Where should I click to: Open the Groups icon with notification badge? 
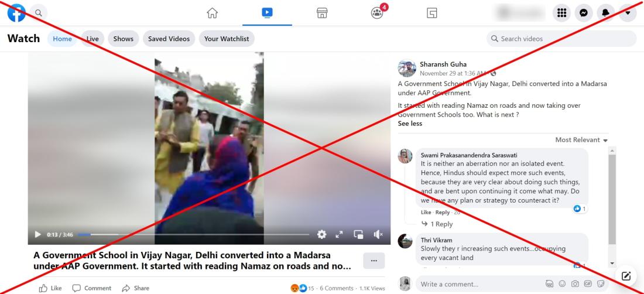click(x=377, y=13)
